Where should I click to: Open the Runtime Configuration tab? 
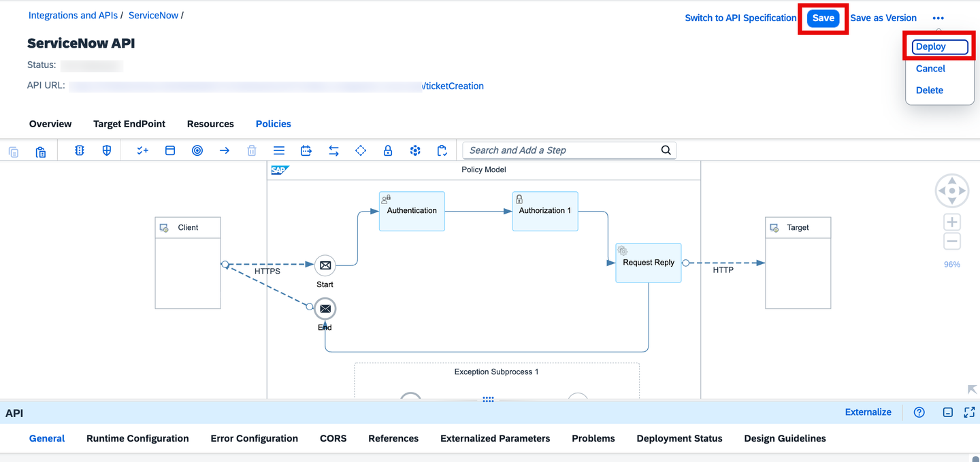(137, 439)
